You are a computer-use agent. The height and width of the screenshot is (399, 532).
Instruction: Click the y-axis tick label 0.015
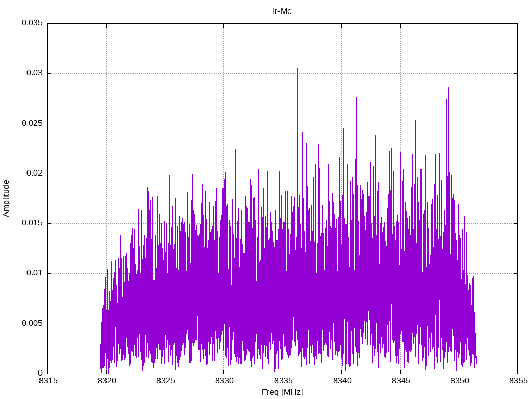coord(32,223)
